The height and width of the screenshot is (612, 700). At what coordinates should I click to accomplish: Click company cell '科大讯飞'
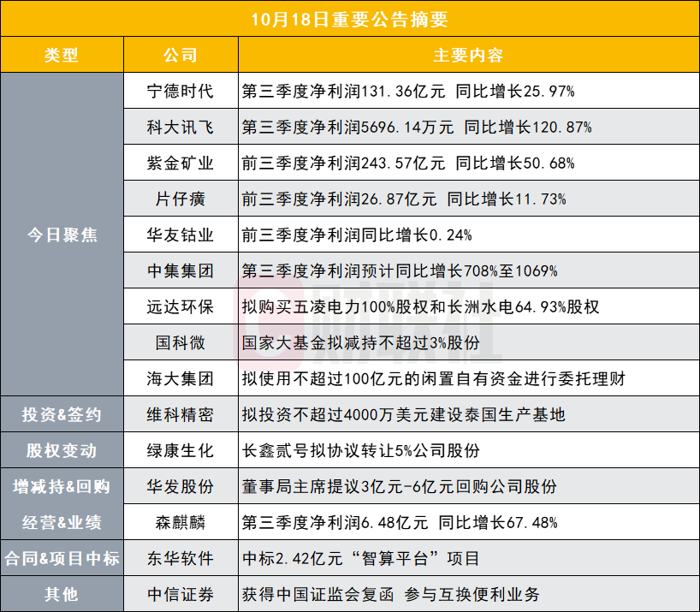(x=181, y=128)
